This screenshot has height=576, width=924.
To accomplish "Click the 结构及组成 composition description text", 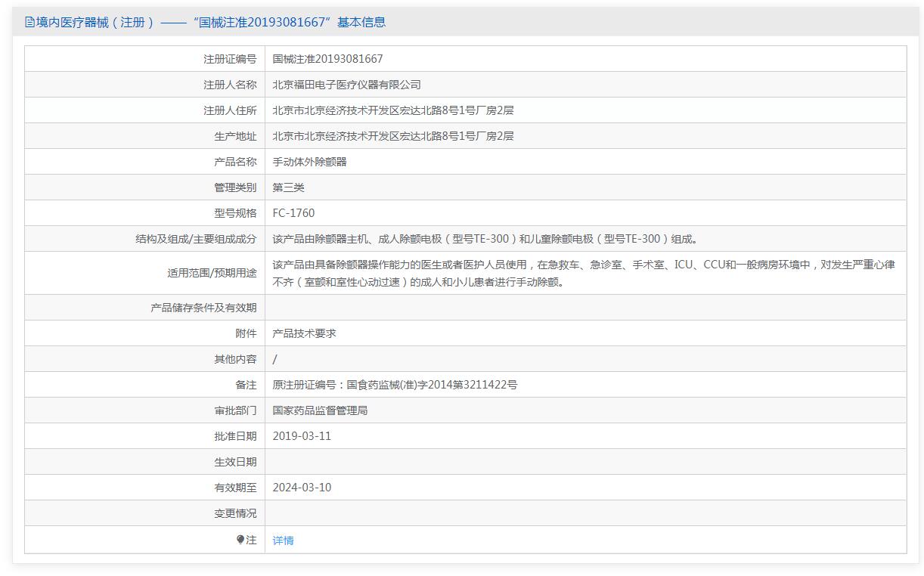I will pos(485,239).
